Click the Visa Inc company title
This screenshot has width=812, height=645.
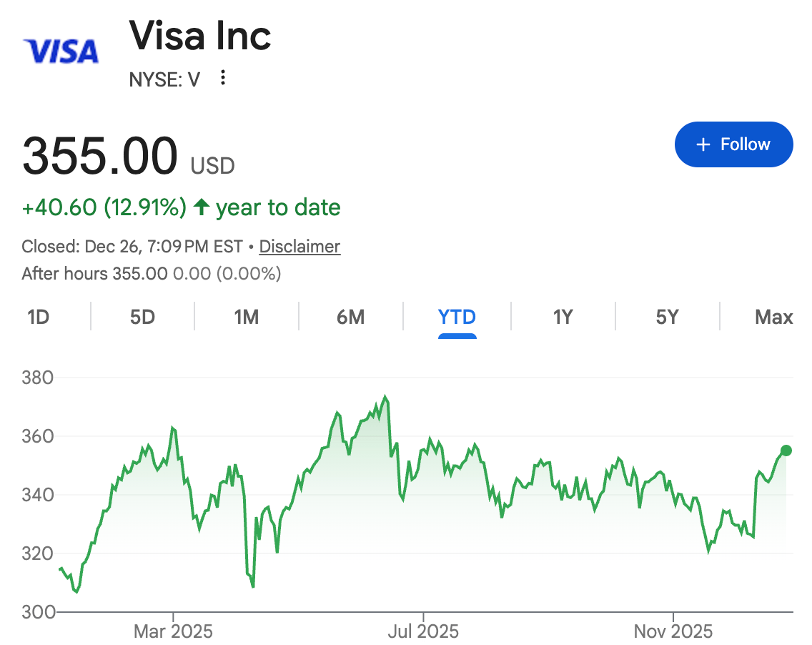click(x=200, y=36)
